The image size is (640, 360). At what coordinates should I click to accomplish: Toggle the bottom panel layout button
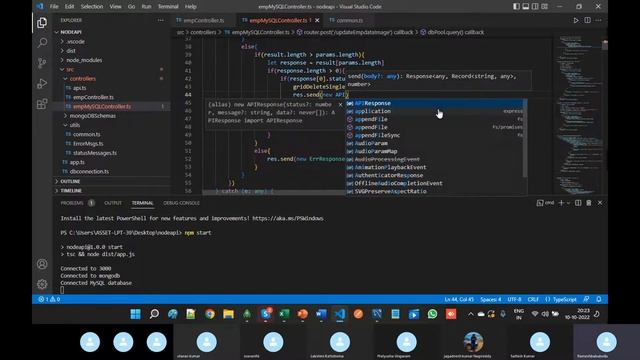[526, 7]
